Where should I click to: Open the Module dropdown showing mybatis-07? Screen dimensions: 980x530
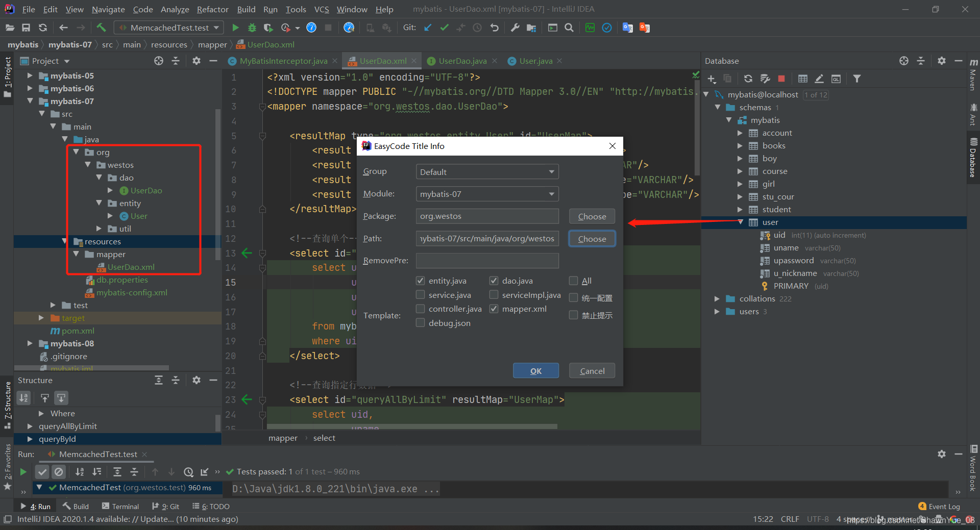[487, 194]
